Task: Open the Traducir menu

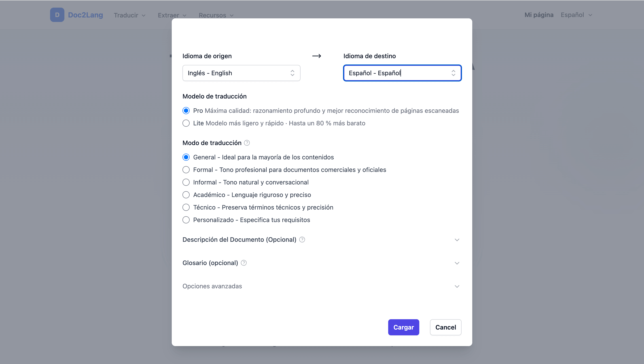Action: pyautogui.click(x=129, y=15)
